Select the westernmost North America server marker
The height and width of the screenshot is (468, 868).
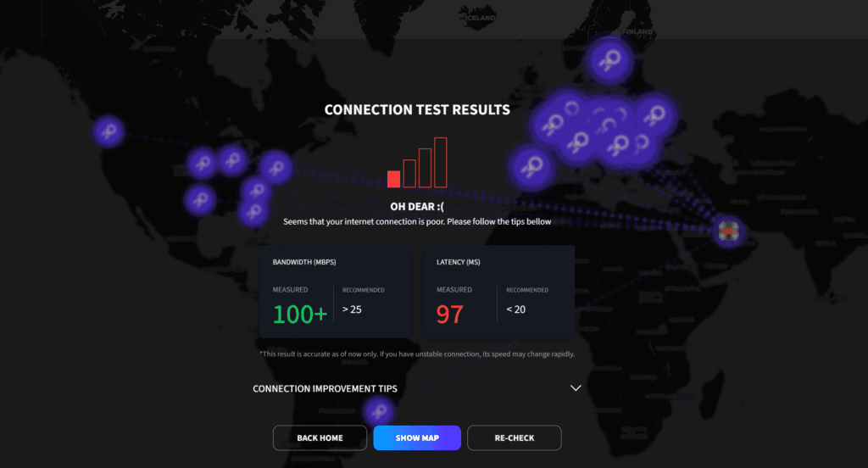coord(108,131)
